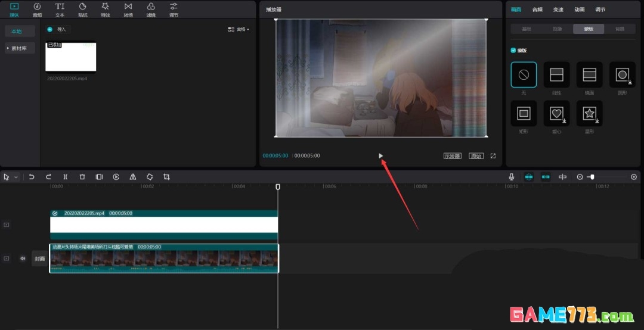The height and width of the screenshot is (330, 644).
Task: Select the 本地 (Local) media source
Action: tap(20, 31)
